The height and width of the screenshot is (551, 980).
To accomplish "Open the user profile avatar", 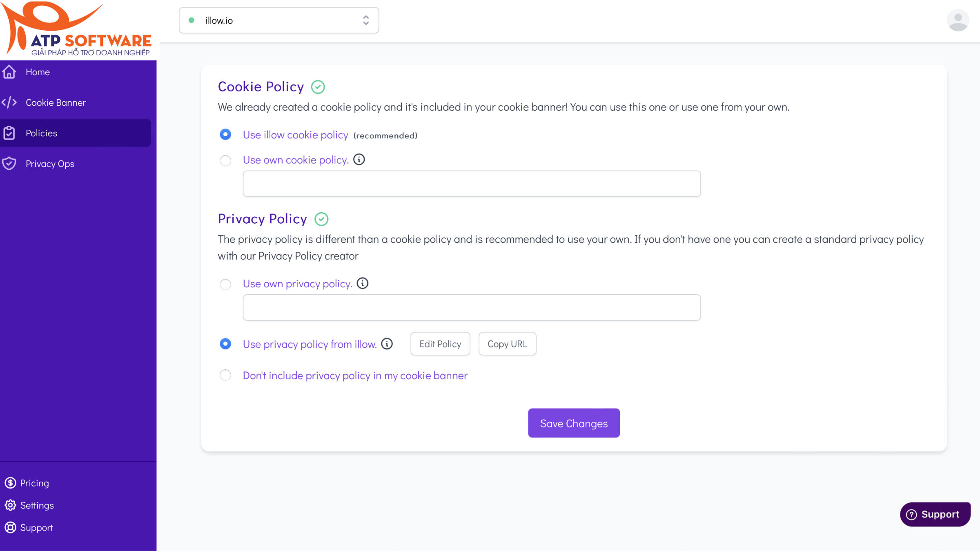I will click(958, 20).
